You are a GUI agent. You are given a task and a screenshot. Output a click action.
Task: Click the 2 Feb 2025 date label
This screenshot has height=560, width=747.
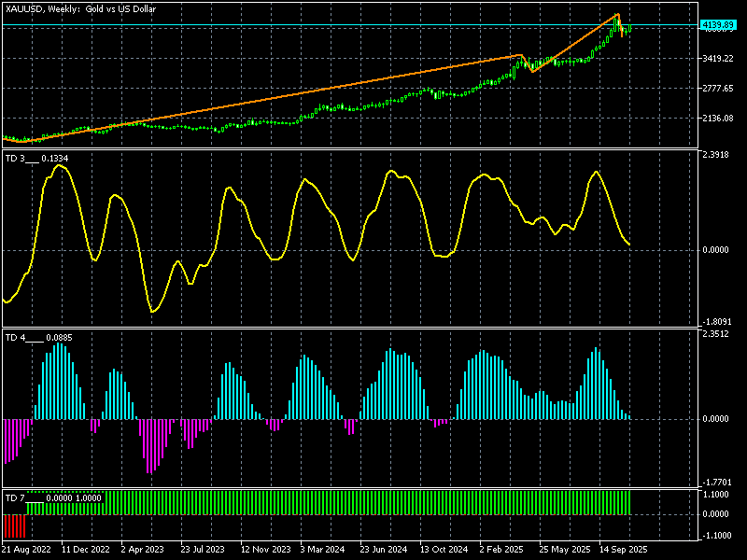501,550
